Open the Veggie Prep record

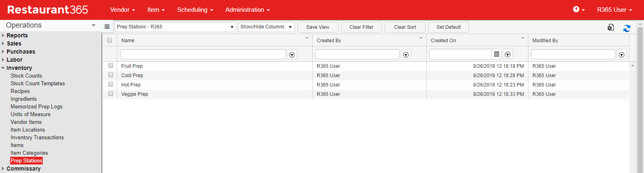click(x=135, y=94)
